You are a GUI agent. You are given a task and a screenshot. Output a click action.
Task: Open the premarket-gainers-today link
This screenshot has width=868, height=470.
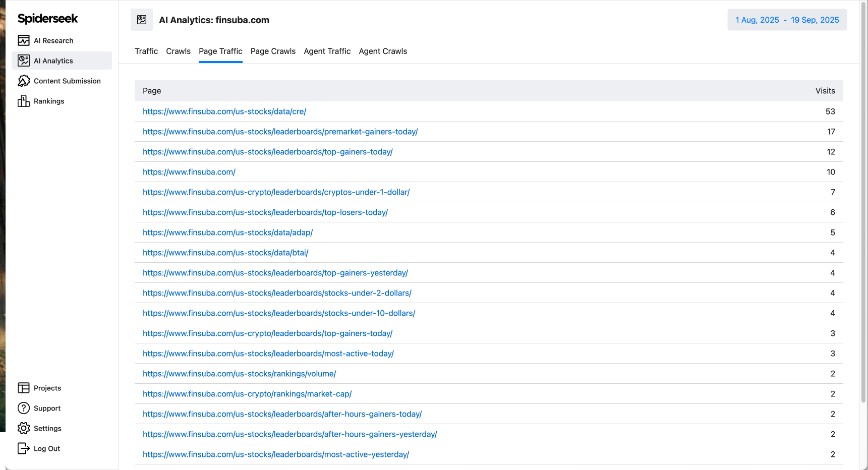280,132
